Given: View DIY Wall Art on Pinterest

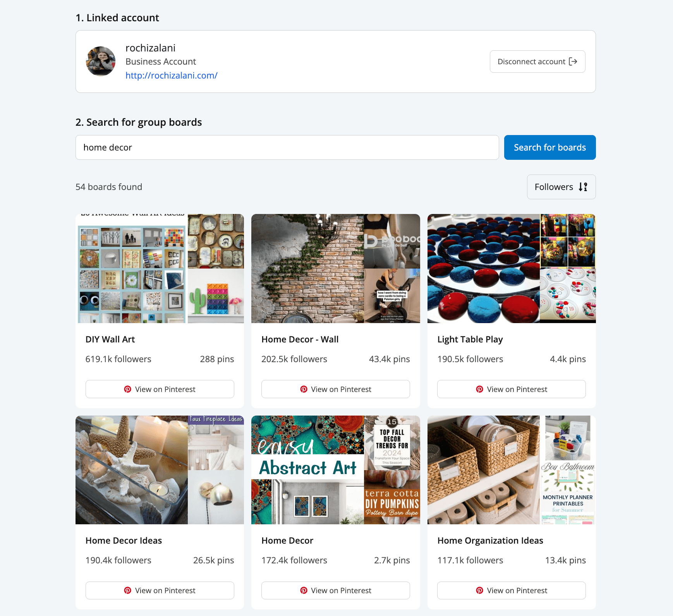Looking at the screenshot, I should click(x=160, y=389).
